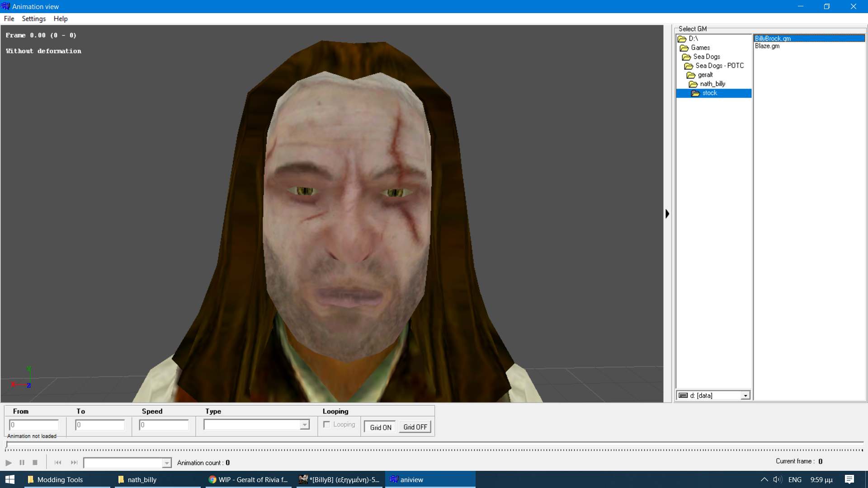The height and width of the screenshot is (488, 868).
Task: Open the drive selector d: [data]
Action: pyautogui.click(x=713, y=395)
